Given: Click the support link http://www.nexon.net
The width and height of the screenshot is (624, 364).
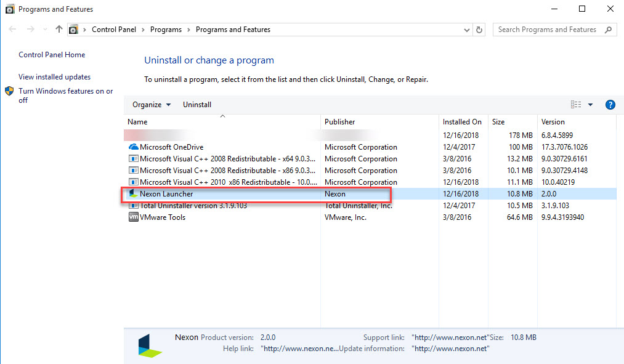Looking at the screenshot, I should tap(450, 338).
